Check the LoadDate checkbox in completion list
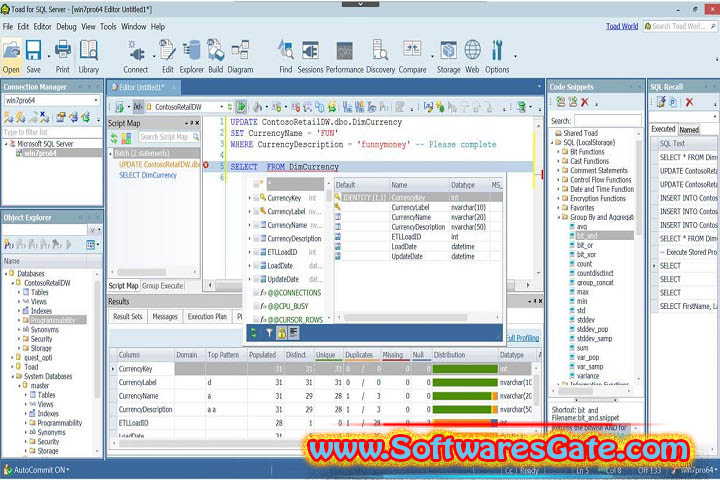Screen dimensions: 720x480 [255, 266]
